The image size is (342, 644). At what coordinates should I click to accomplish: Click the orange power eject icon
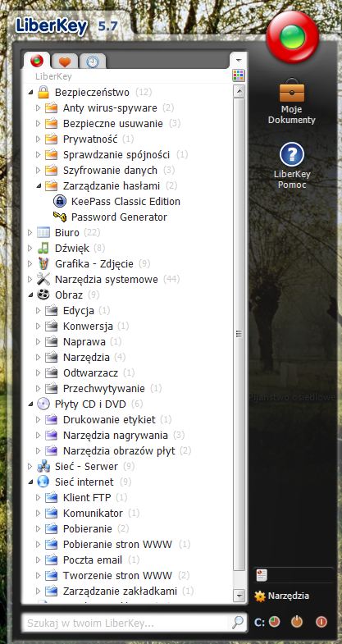coord(297,622)
